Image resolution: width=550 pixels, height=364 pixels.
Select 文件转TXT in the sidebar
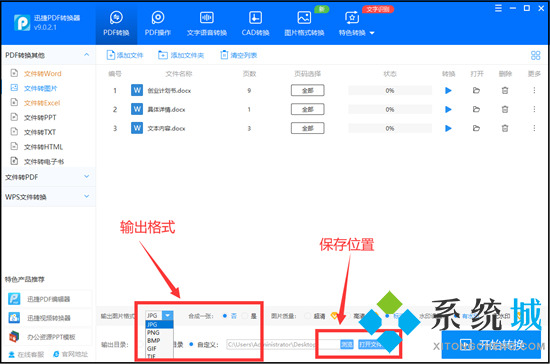(40, 132)
